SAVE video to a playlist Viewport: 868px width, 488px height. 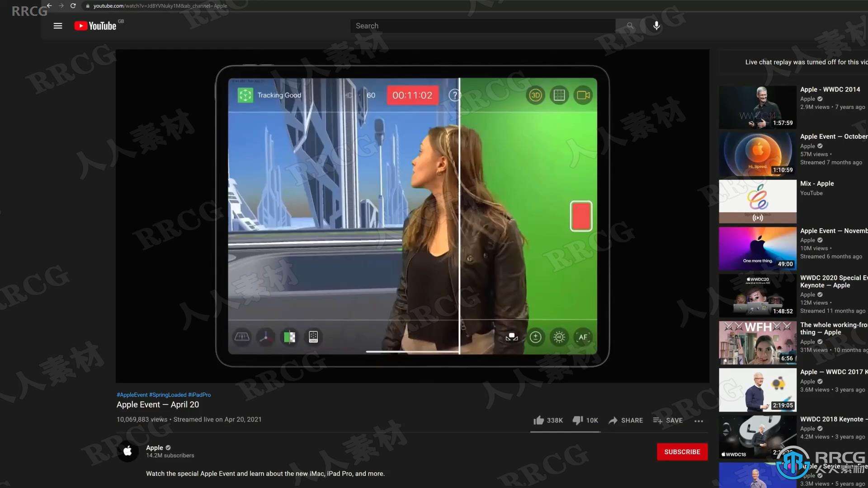point(668,420)
